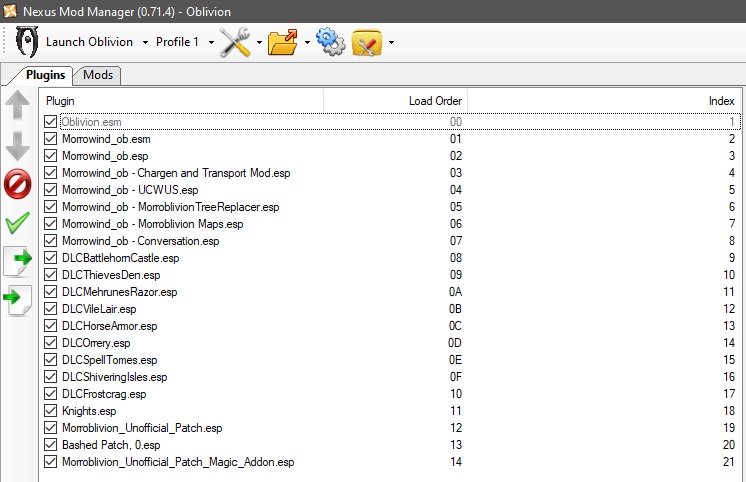This screenshot has height=482, width=746.
Task: Open the Profile 1 dropdown arrow
Action: 211,42
